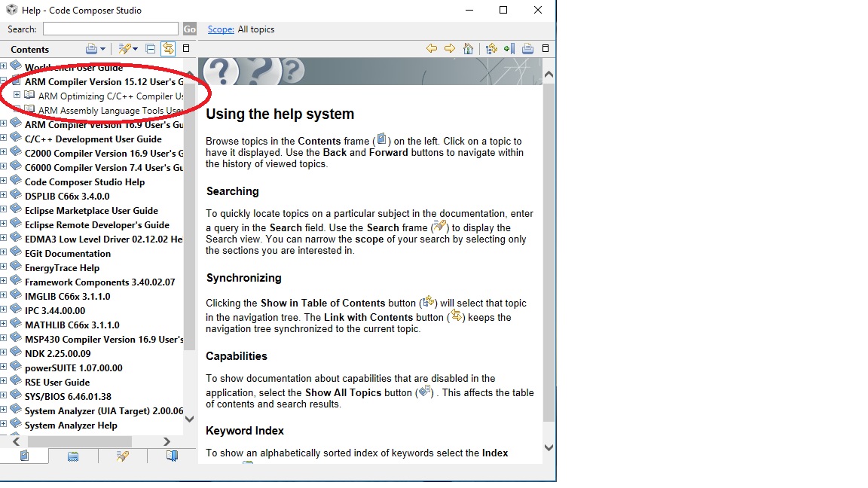Switch to the Index tab at the bottom
The image size is (868, 488).
73,456
